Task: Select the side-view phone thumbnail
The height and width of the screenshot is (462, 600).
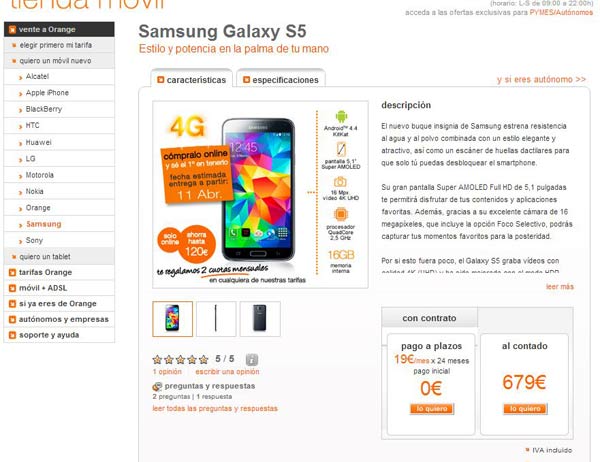Action: 216,319
